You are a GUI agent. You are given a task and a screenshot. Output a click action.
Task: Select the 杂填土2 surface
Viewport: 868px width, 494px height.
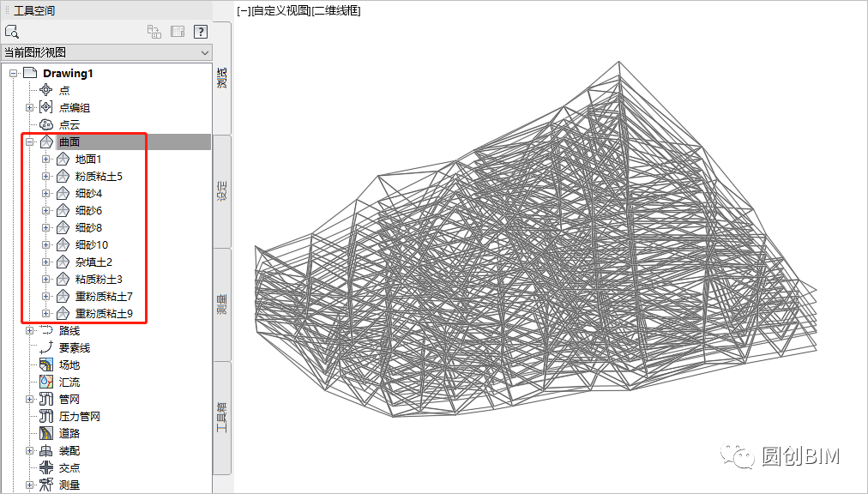pos(93,262)
